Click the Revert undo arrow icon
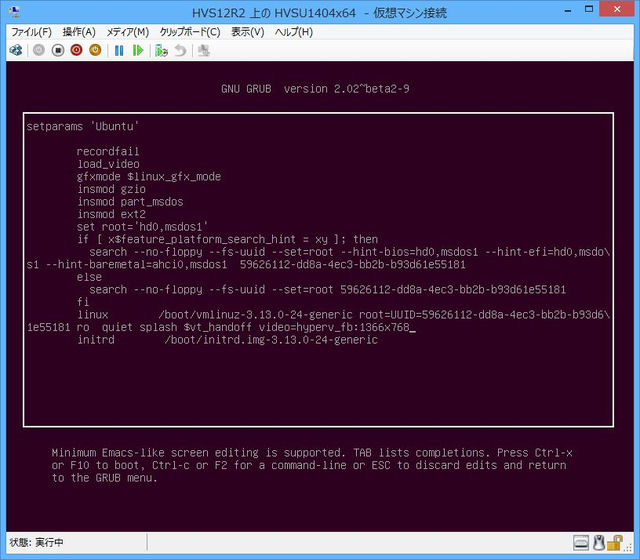The height and width of the screenshot is (560, 640). click(180, 51)
